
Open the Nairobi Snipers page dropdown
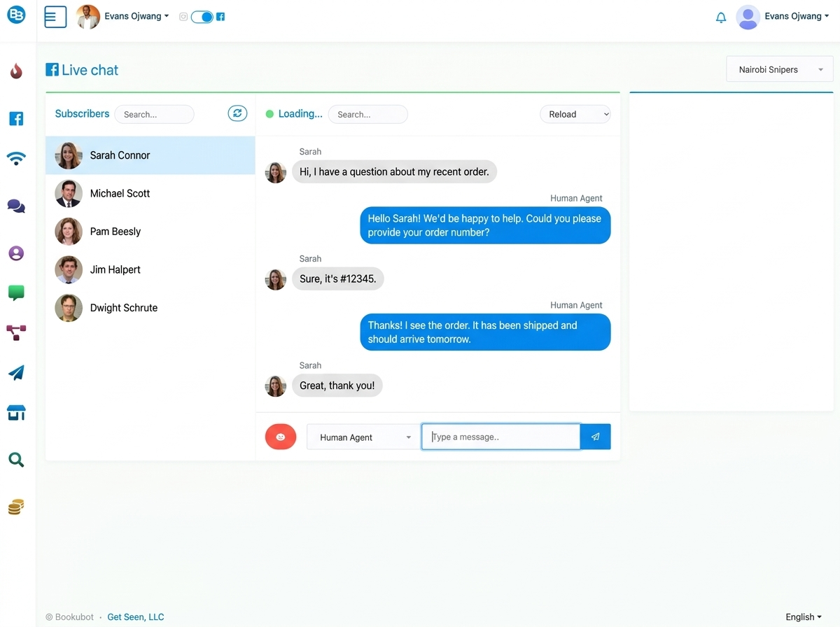click(780, 69)
